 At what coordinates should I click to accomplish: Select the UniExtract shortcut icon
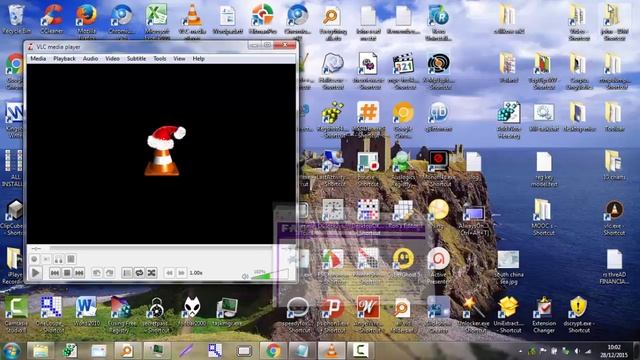[508, 314]
